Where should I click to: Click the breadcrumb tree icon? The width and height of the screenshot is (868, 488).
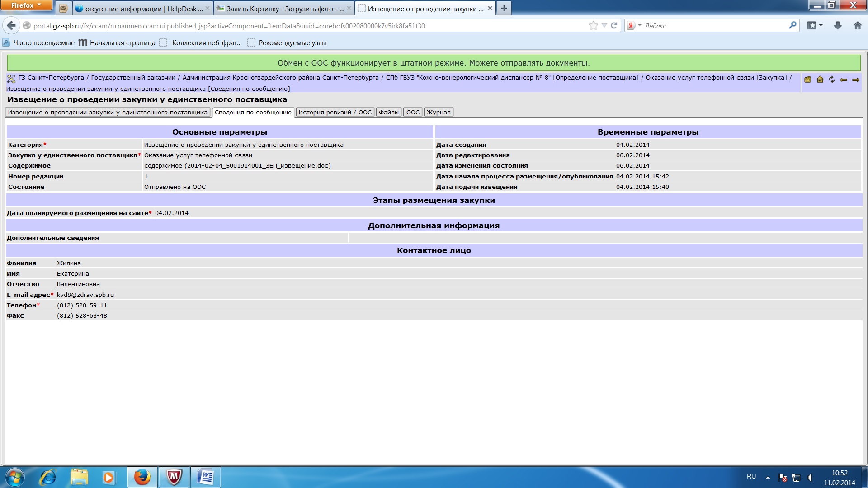coord(11,79)
